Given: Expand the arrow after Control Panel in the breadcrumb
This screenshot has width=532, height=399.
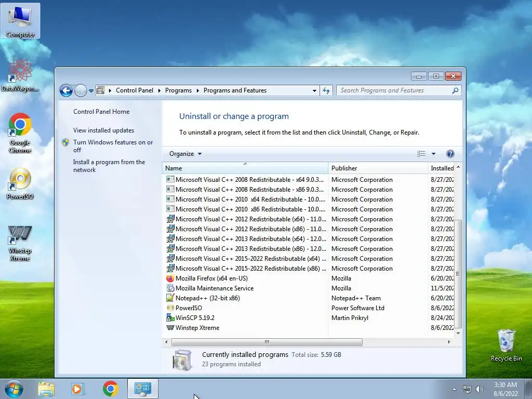Looking at the screenshot, I should 159,90.
